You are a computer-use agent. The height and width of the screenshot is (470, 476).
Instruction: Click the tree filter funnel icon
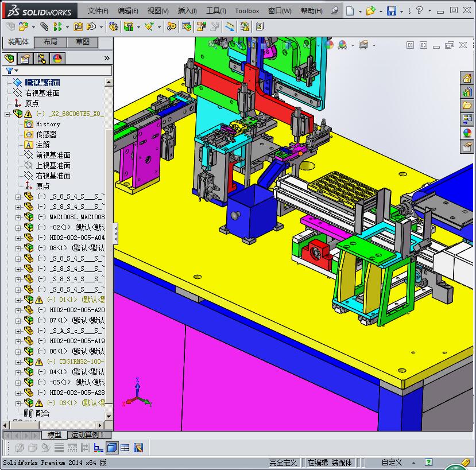pyautogui.click(x=9, y=71)
